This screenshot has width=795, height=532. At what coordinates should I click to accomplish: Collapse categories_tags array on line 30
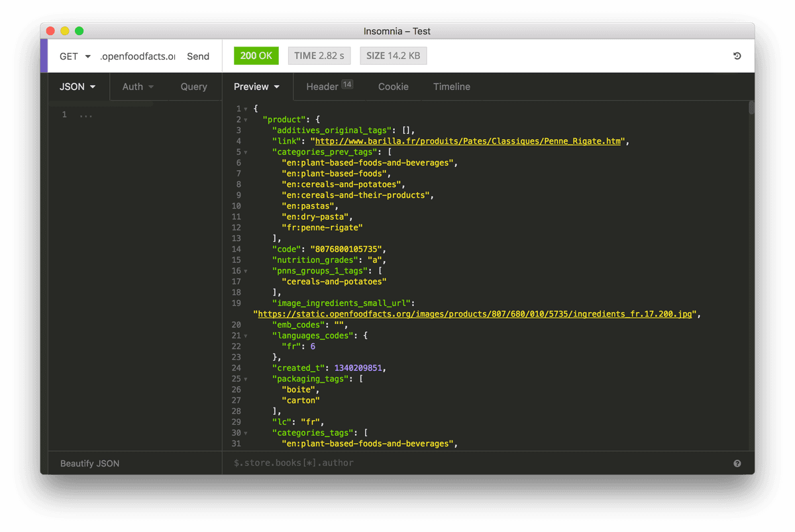point(246,433)
